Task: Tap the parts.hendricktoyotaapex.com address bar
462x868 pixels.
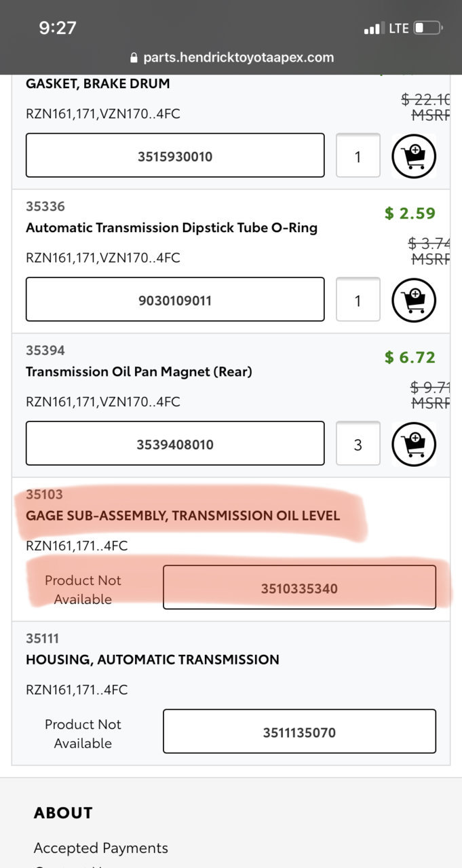Action: [x=231, y=58]
